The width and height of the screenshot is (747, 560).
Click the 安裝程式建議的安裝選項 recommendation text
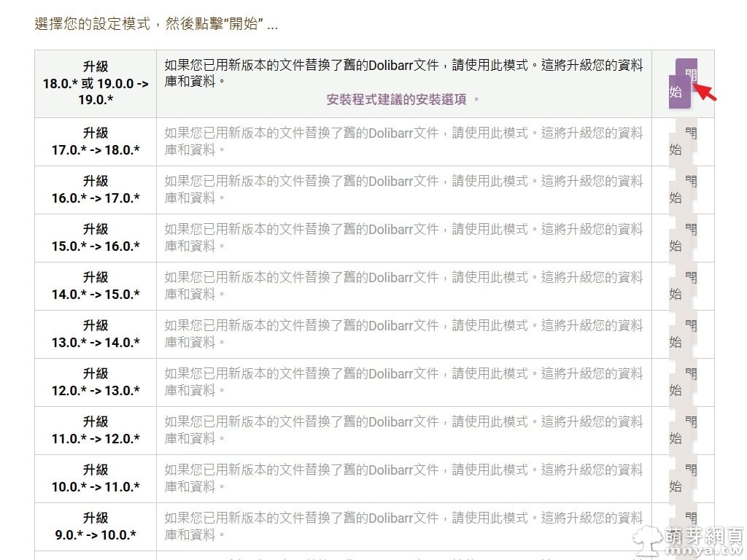[396, 100]
